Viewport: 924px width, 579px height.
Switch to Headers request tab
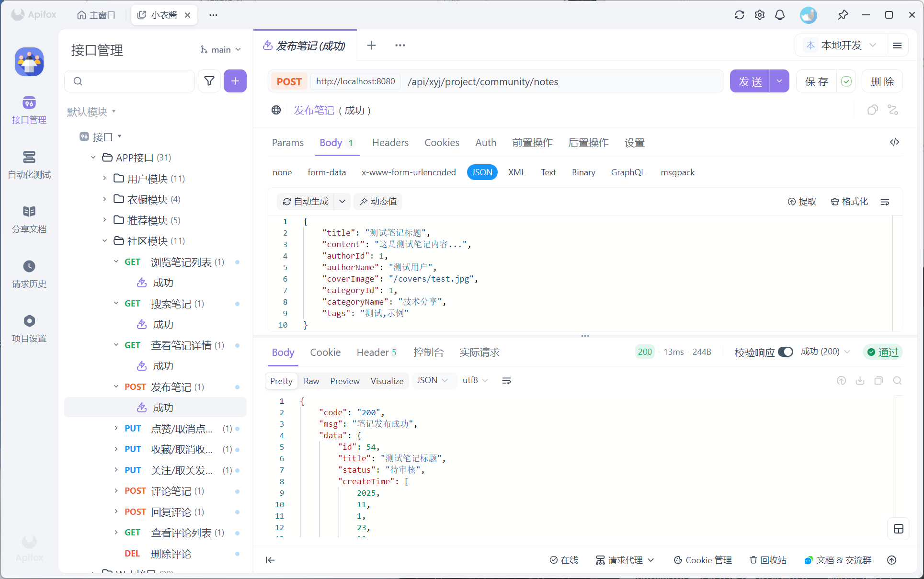(x=390, y=143)
